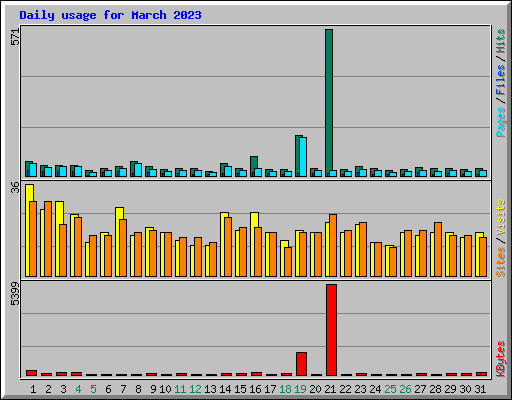
Task: Click green weekend day label 18
Action: click(x=285, y=389)
